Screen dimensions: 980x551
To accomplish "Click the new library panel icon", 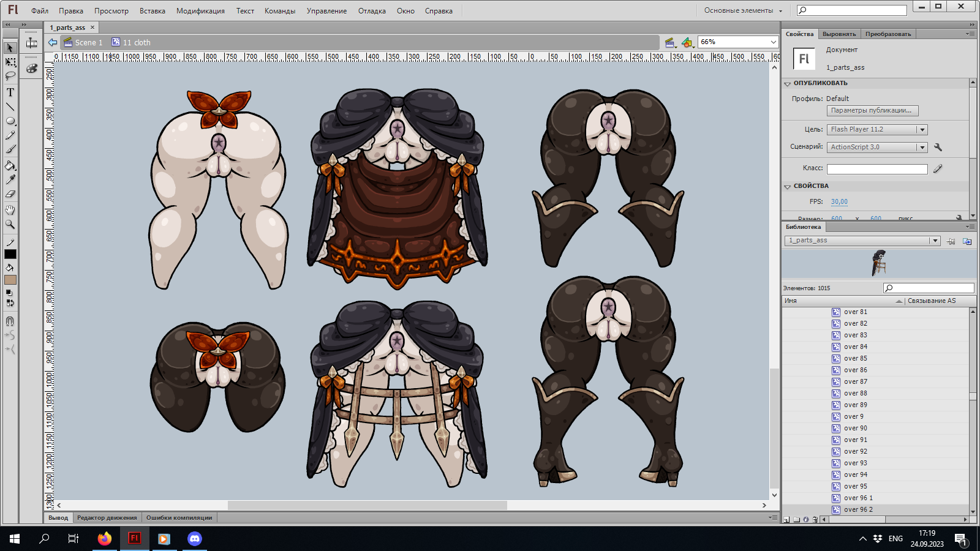I will click(x=967, y=241).
